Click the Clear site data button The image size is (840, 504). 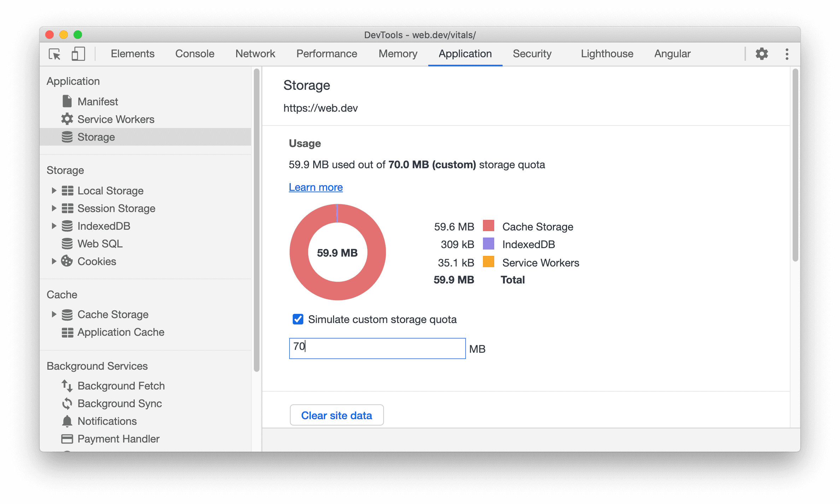coord(336,415)
